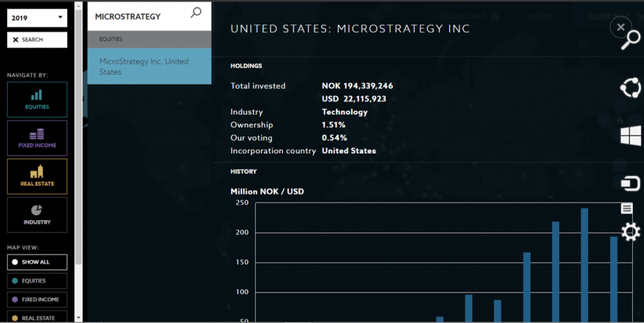
Task: Click the EQUITIES results header
Action: coord(150,40)
